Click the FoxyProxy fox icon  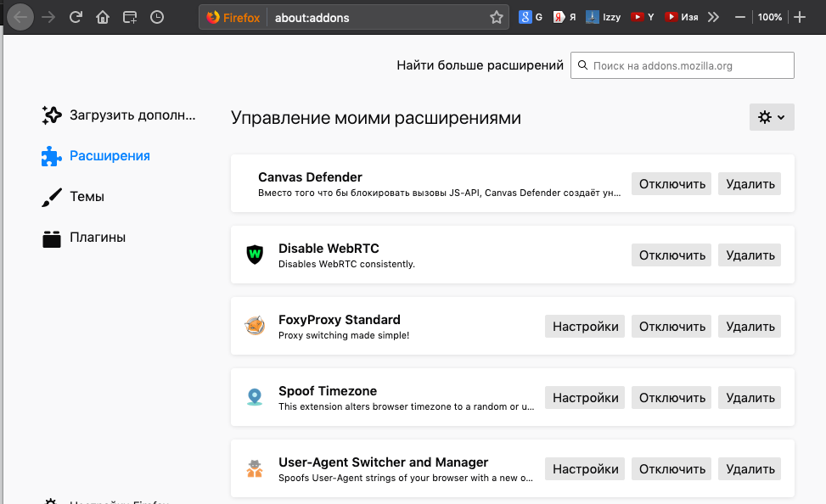tap(255, 326)
